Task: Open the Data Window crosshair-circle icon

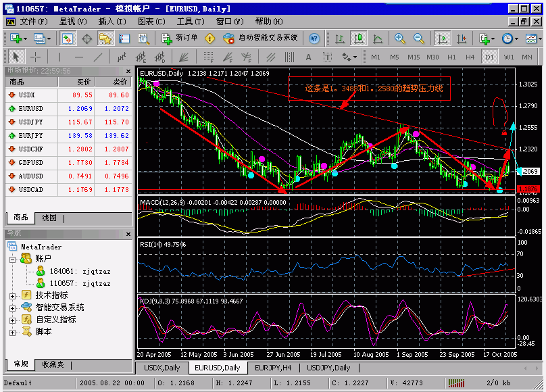Action: (x=86, y=39)
